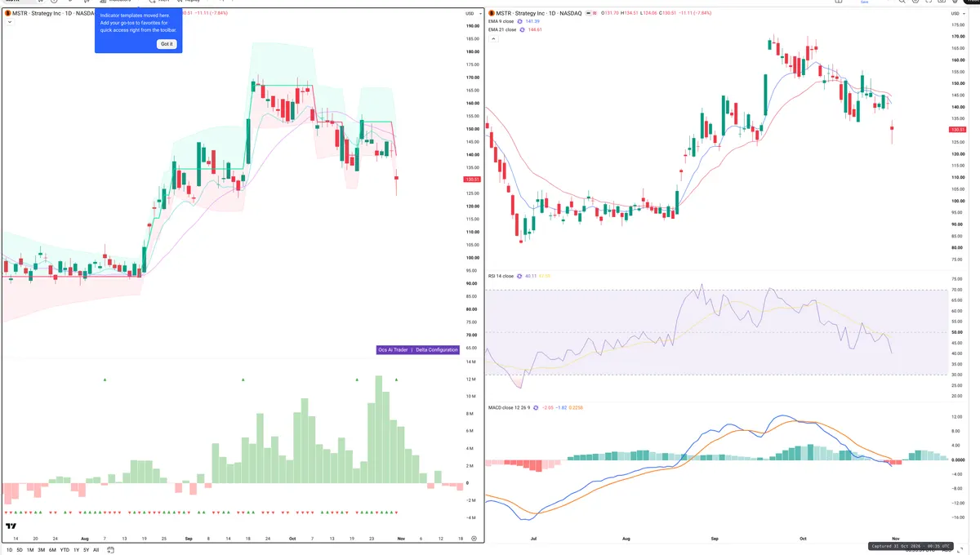Open the go-to-date calendar icon
This screenshot has width=980, height=555.
click(109, 550)
